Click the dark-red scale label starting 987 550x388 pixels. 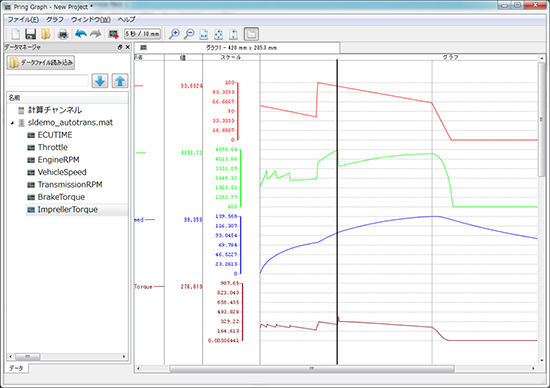click(x=230, y=283)
